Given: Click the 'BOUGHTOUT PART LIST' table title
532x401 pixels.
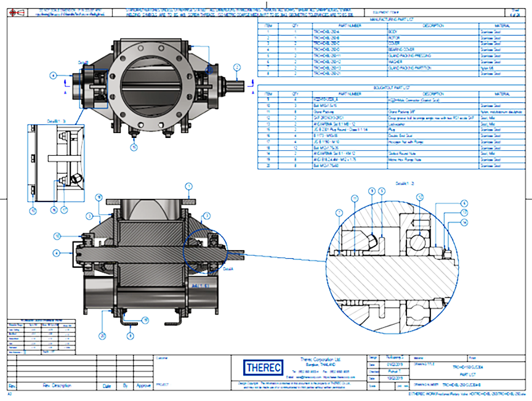Looking at the screenshot, I should point(391,87).
